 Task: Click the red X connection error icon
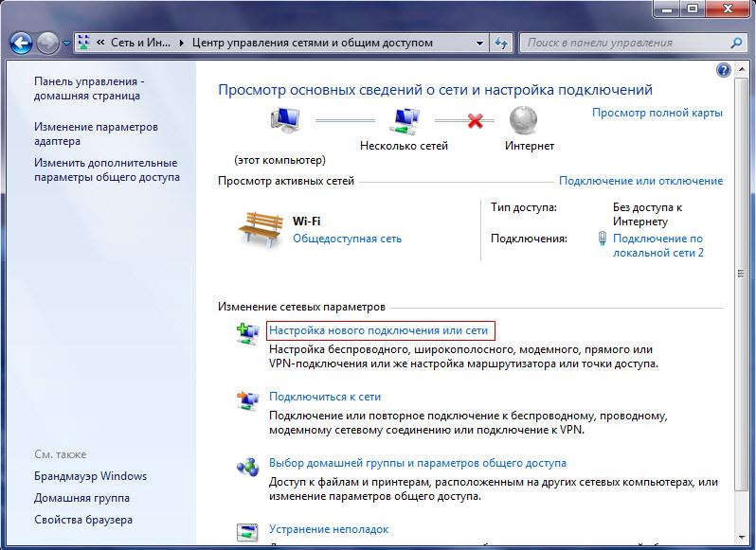click(x=475, y=120)
